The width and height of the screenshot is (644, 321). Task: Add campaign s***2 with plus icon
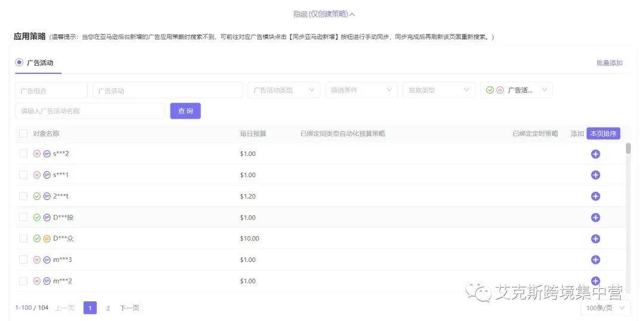tap(595, 154)
